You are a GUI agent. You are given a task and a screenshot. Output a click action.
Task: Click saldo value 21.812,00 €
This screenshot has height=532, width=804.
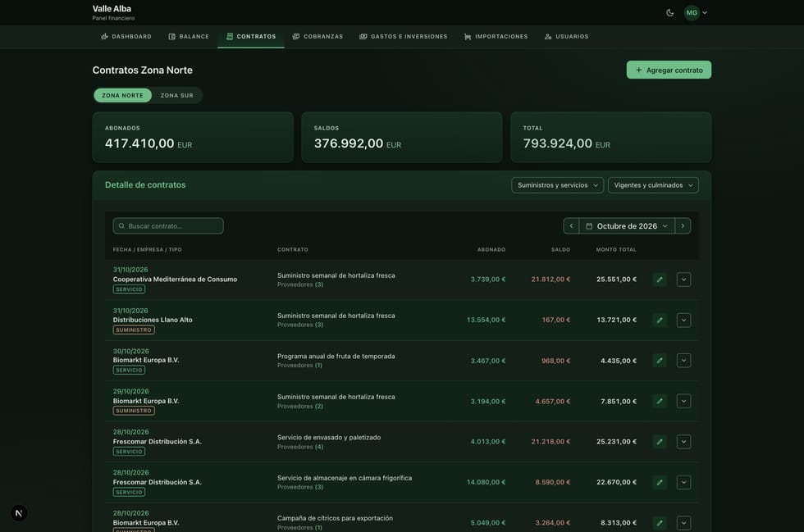[x=550, y=280]
